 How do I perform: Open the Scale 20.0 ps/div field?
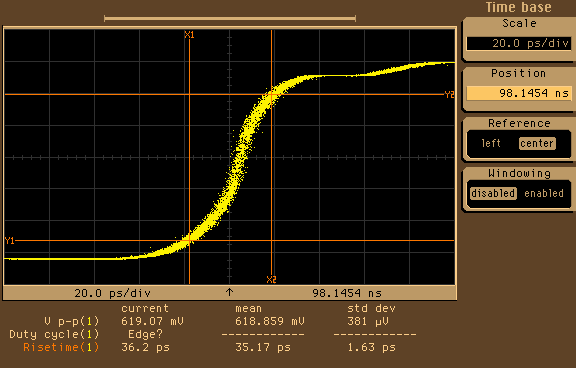coord(519,43)
